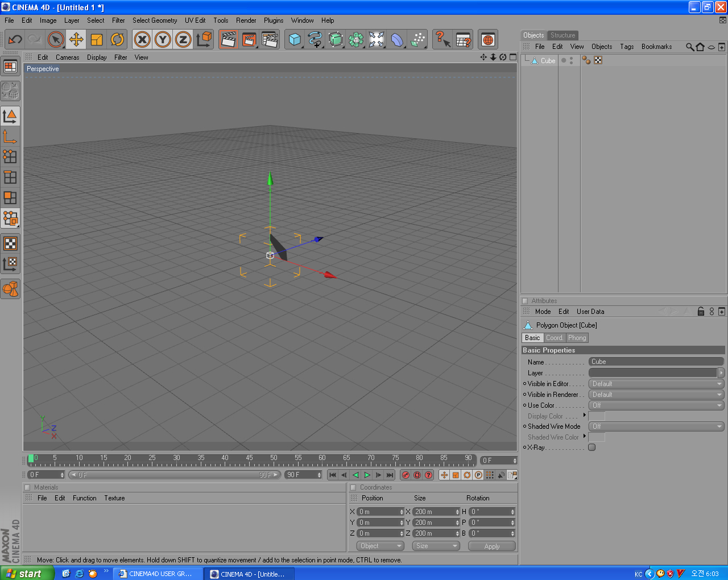Toggle the Y axis lock
Screen dimensions: 728x580
click(163, 39)
